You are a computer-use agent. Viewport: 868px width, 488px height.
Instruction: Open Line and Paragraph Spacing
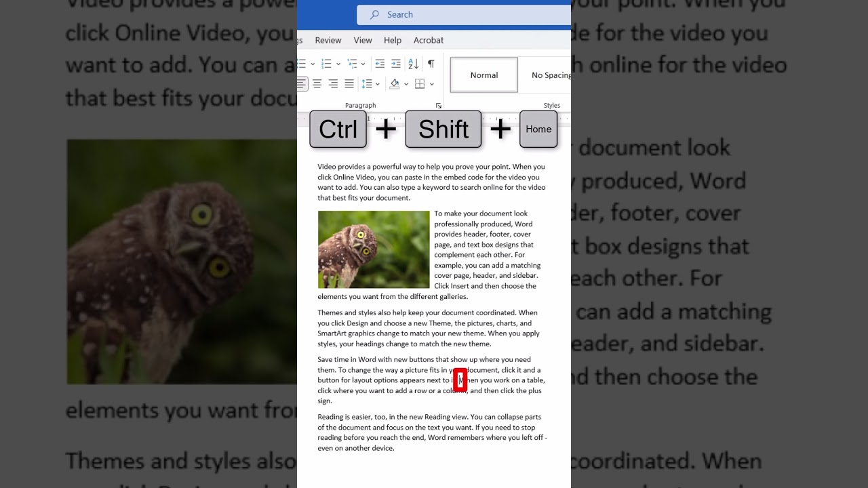(367, 84)
